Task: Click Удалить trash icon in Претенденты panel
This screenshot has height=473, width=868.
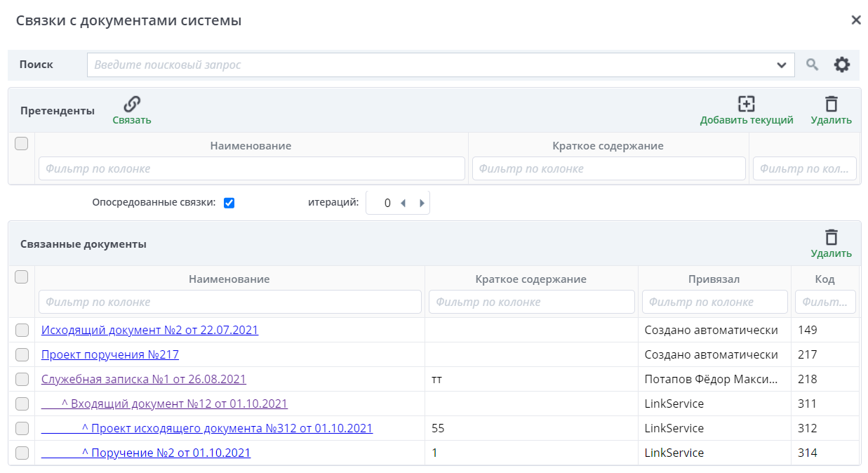Action: 831,105
